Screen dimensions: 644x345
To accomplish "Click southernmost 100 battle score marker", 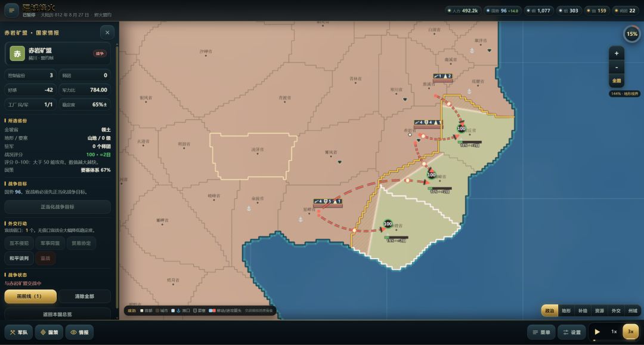I will click(x=388, y=224).
